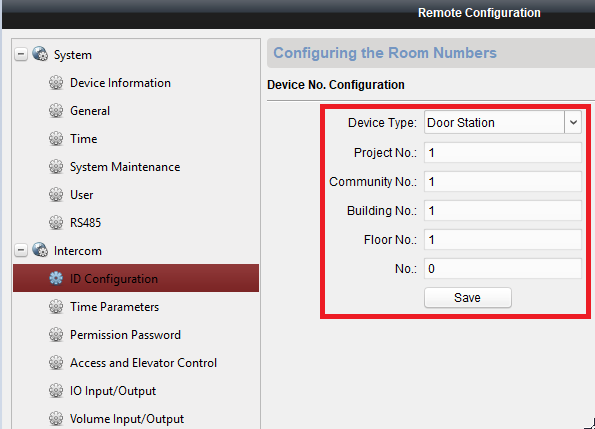Open Access and Elevator Control page

[x=143, y=363]
